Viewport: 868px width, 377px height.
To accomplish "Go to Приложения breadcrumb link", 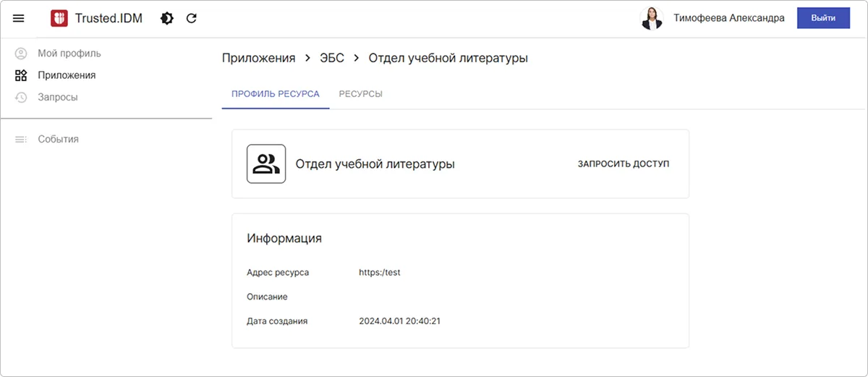I will (258, 58).
